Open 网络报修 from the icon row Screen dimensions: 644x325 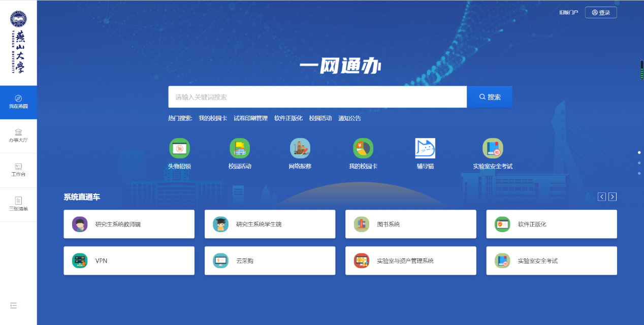pos(300,148)
